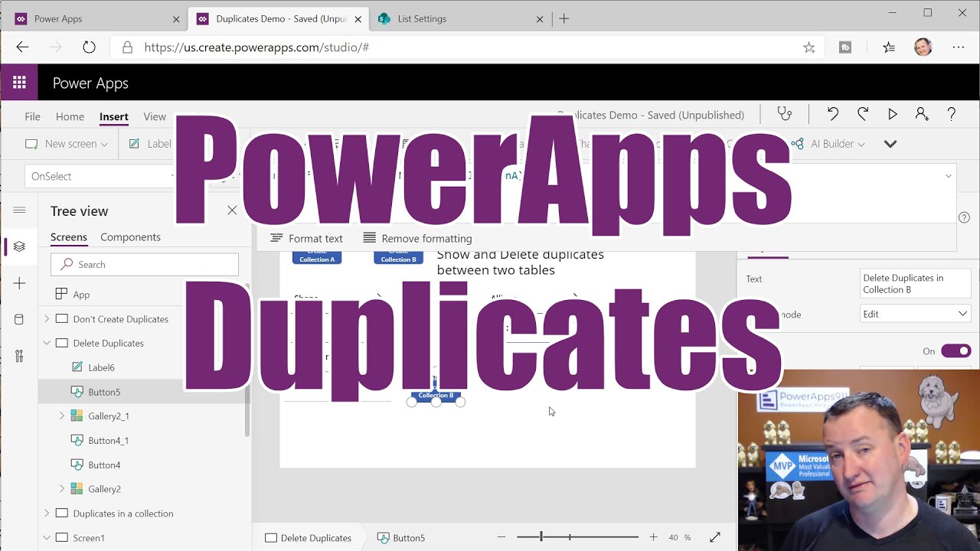Click the Remove formatting button
This screenshot has width=980, height=551.
tap(417, 238)
